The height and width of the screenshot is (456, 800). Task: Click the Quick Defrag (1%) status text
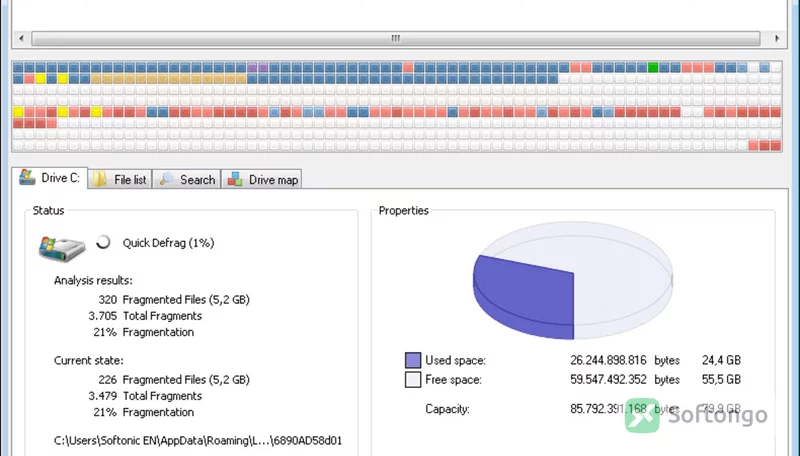tap(168, 243)
